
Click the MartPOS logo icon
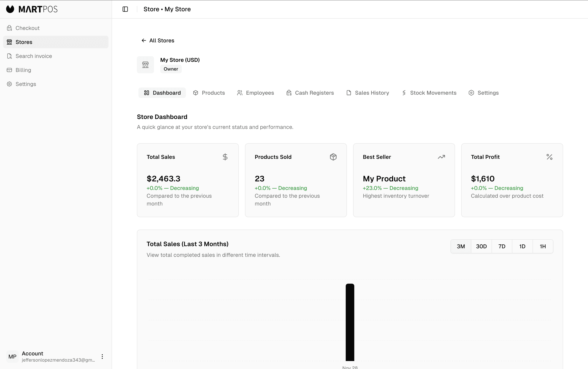(x=10, y=9)
